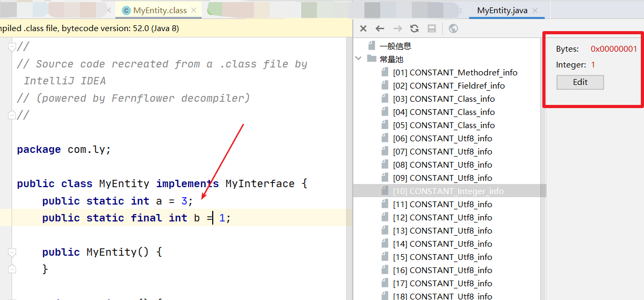Click the Integer value 1 in details pane
The width and height of the screenshot is (644, 300).
coord(593,65)
